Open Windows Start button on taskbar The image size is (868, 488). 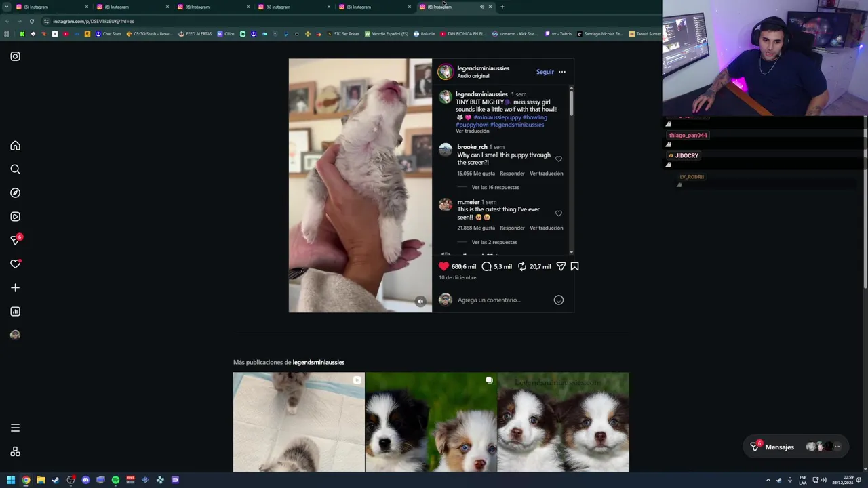coord(11,480)
